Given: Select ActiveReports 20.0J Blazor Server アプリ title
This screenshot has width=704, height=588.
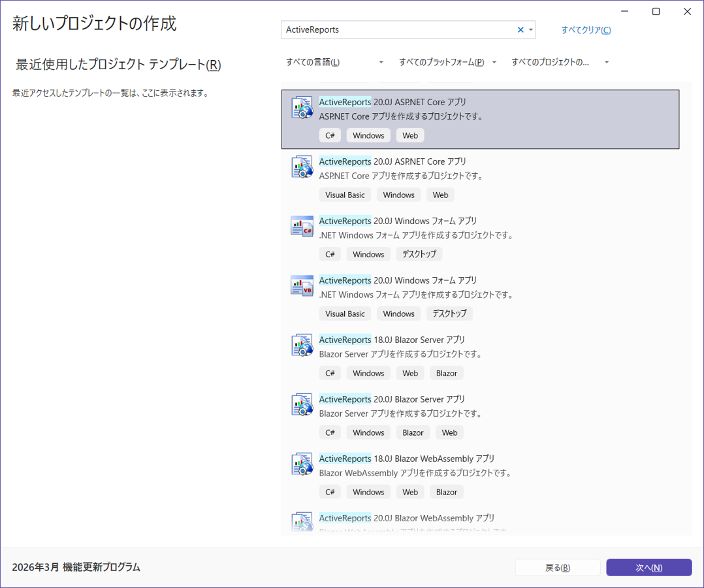Looking at the screenshot, I should [x=392, y=399].
